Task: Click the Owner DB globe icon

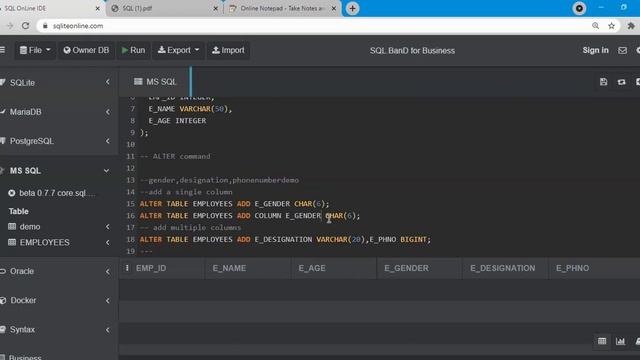Action: [67, 50]
